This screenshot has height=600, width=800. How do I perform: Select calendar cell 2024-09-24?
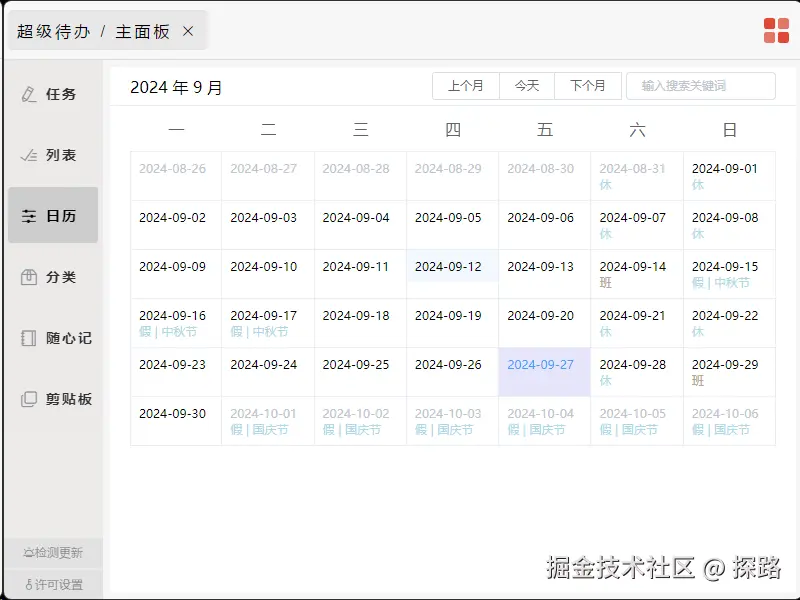tap(268, 372)
